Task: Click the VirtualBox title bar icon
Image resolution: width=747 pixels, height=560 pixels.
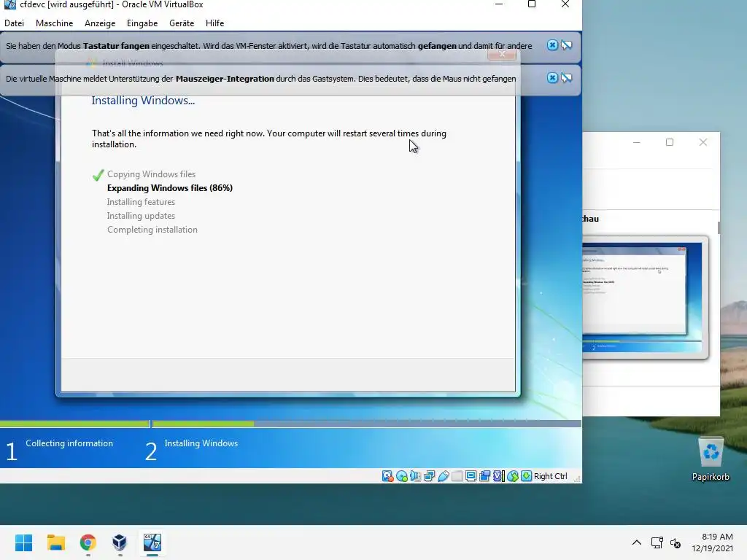Action: pyautogui.click(x=9, y=4)
